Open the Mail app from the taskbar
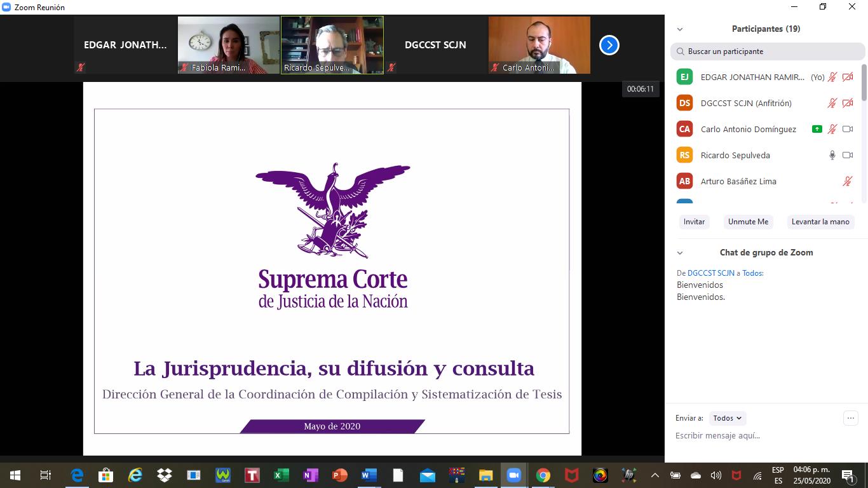868x488 pixels. click(428, 475)
